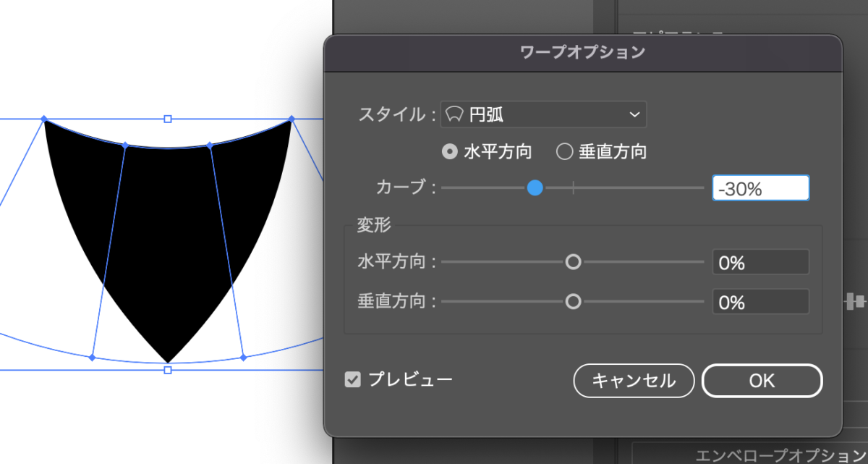The height and width of the screenshot is (464, 868).
Task: Open the スタイル style dropdown showing 円弧
Action: 543,114
